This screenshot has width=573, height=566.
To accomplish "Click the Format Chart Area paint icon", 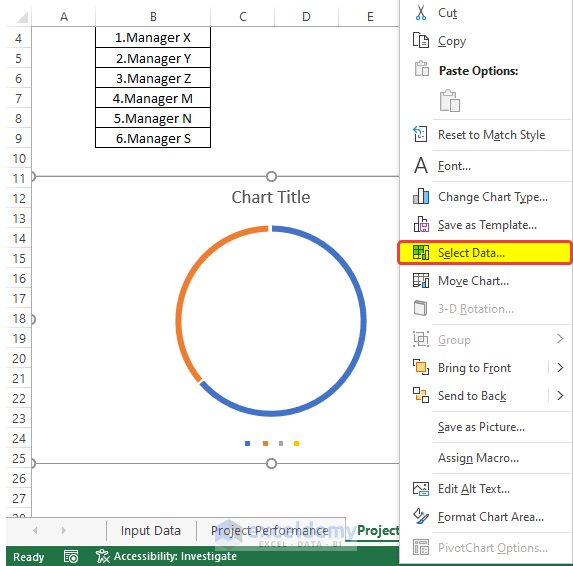I will click(x=421, y=516).
